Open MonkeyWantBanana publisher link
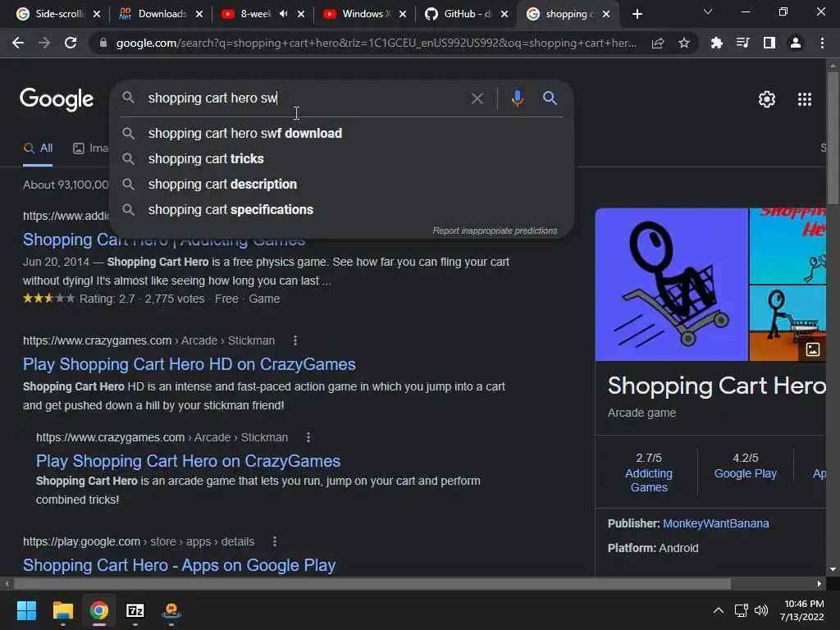Image resolution: width=840 pixels, height=630 pixels. 715,523
